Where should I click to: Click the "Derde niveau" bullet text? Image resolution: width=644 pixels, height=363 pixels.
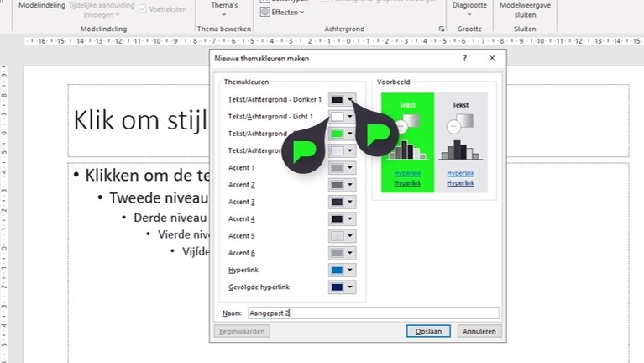(x=170, y=218)
